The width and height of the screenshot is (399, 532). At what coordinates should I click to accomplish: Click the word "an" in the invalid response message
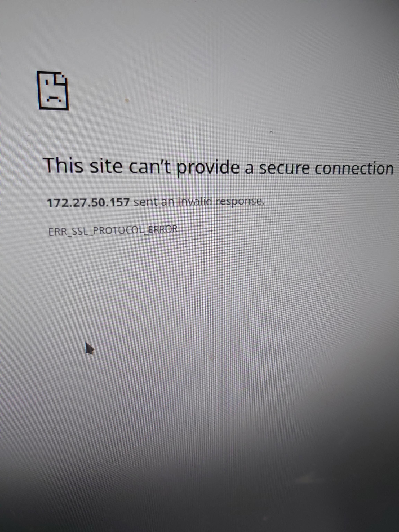pos(168,202)
